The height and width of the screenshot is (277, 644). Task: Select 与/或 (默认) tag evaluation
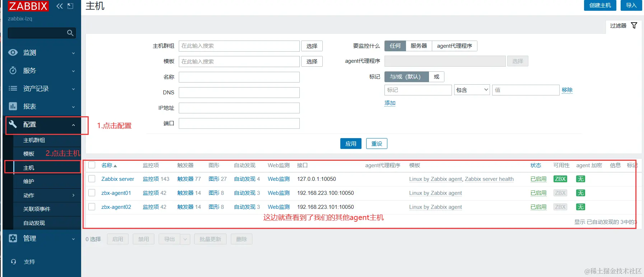(406, 77)
